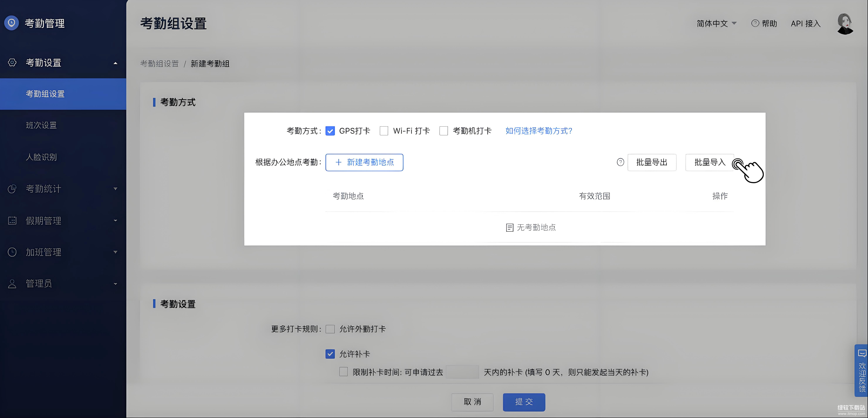Expand the 假期管理 sidebar menu
The width and height of the screenshot is (868, 418).
116,221
